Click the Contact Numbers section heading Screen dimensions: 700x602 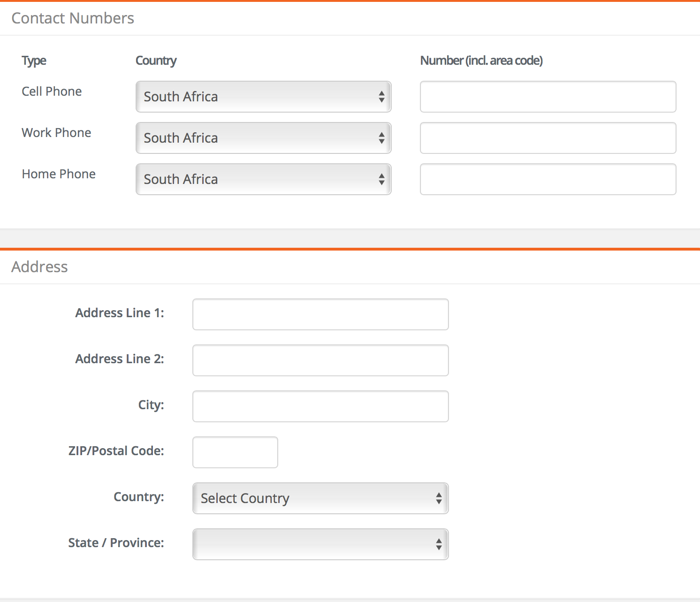(73, 18)
